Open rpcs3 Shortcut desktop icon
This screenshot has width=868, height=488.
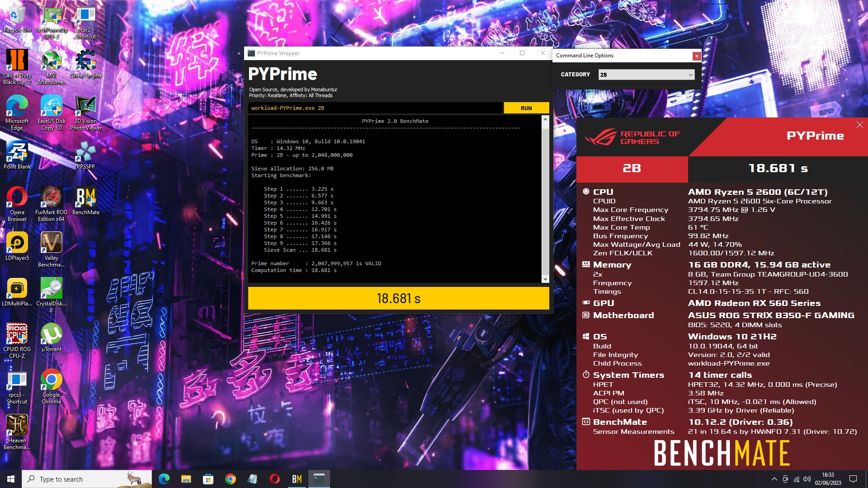tap(17, 386)
